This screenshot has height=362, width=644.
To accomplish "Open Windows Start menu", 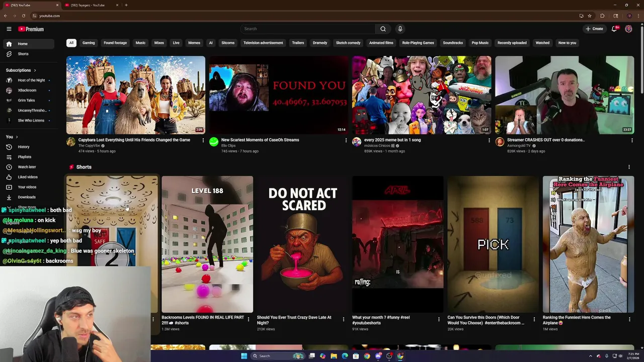I will (244, 356).
